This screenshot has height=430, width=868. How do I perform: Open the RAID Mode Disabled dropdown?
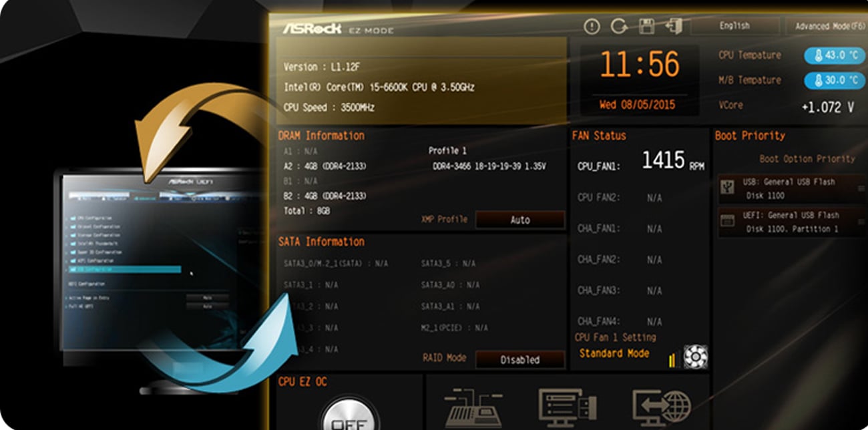pyautogui.click(x=520, y=359)
